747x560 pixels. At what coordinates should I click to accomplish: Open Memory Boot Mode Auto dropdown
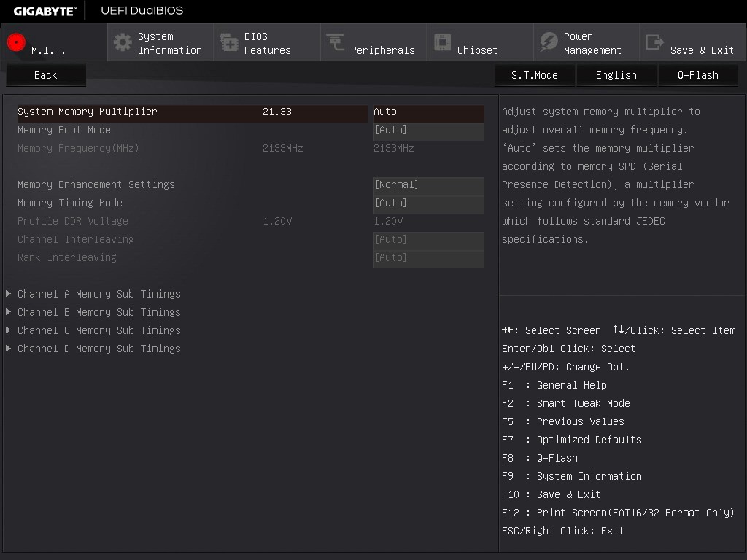[x=429, y=131]
